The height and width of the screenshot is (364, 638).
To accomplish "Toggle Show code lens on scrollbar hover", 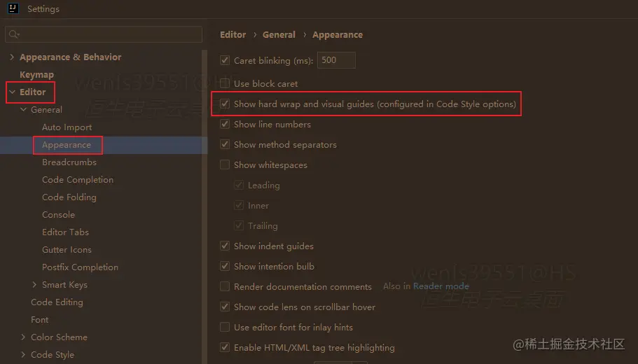I will coord(225,307).
